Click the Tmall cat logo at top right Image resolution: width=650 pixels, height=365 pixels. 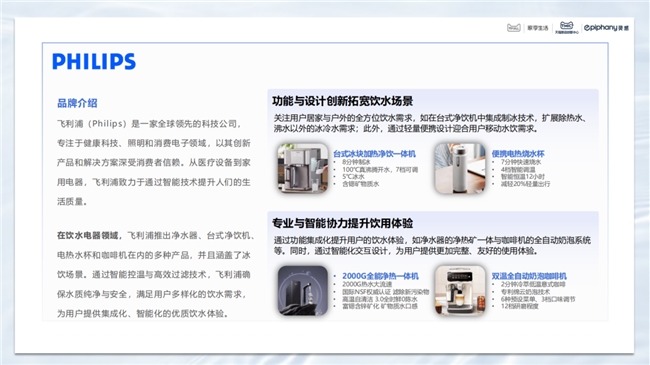(514, 28)
